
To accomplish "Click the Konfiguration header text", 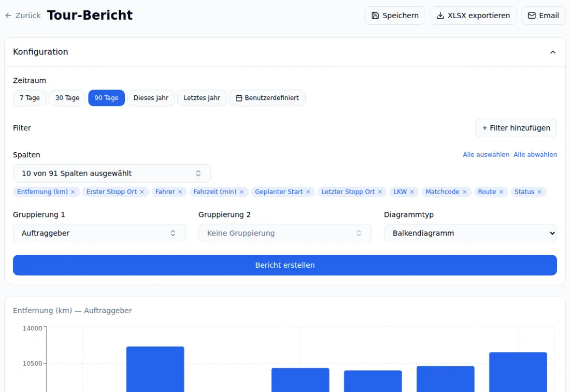I will coord(40,52).
